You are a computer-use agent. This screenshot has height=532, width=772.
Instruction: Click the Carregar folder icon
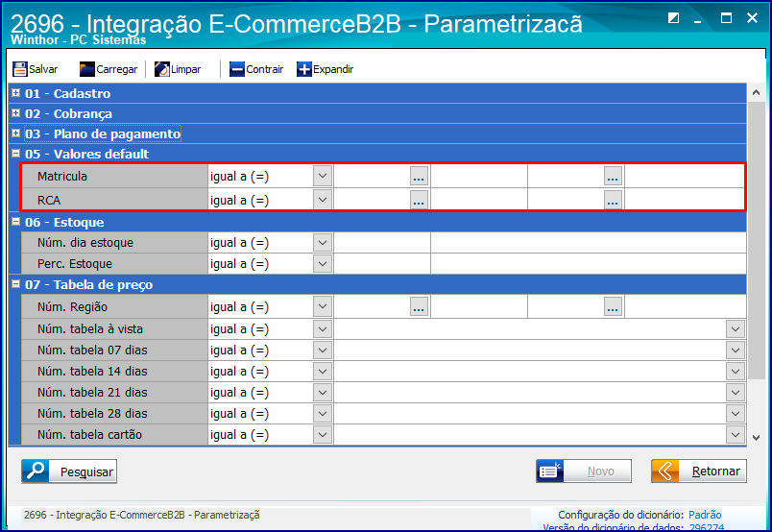(87, 69)
